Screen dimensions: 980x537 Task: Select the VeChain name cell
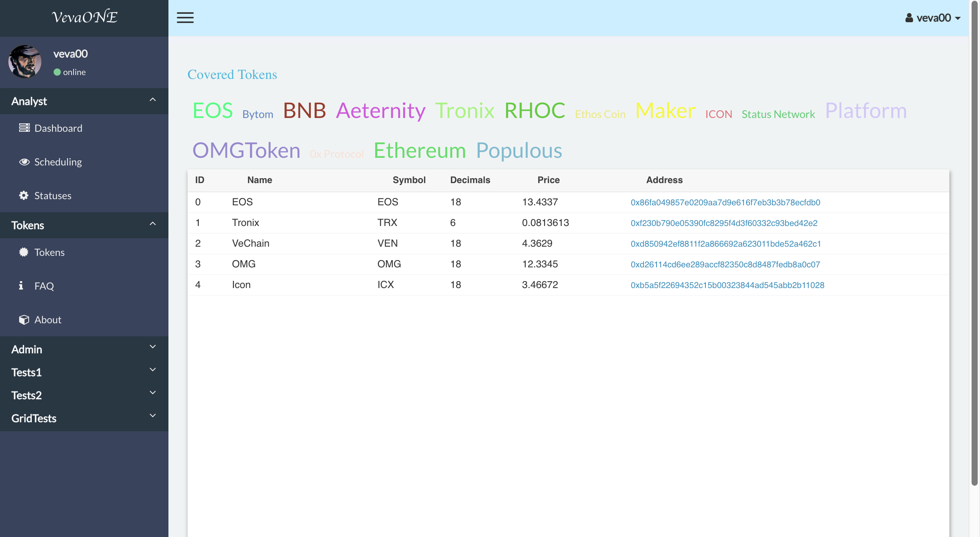point(251,243)
